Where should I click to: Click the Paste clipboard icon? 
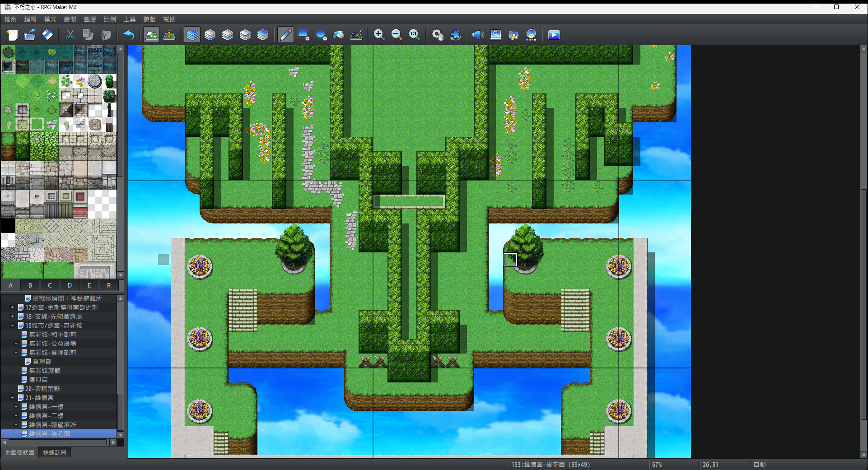pyautogui.click(x=106, y=35)
